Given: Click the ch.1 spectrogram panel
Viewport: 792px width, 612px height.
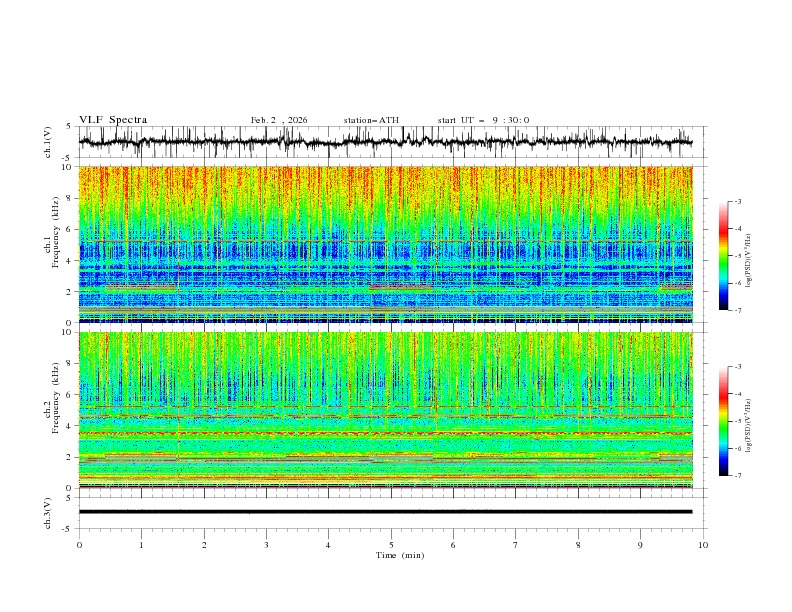Looking at the screenshot, I should (386, 244).
